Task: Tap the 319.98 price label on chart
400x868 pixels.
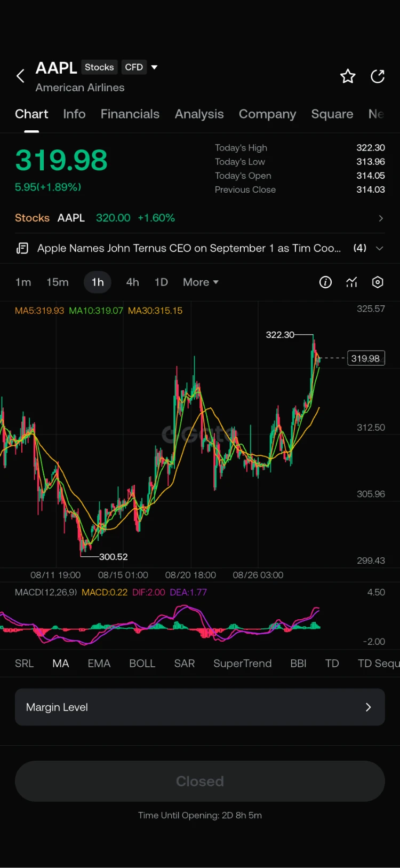Action: [366, 359]
